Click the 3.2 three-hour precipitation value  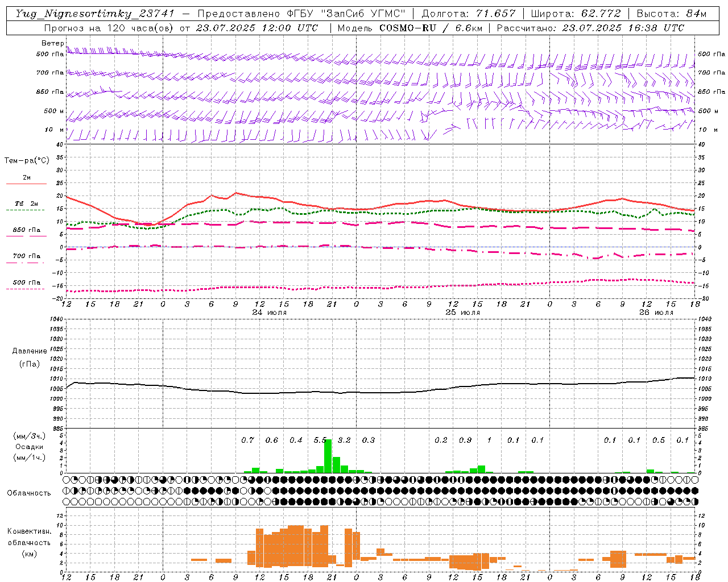coord(344,440)
